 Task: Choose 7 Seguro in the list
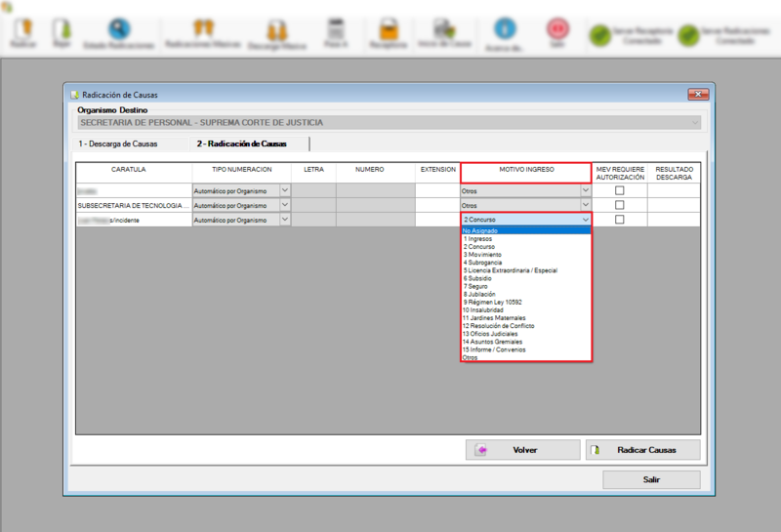(x=526, y=286)
